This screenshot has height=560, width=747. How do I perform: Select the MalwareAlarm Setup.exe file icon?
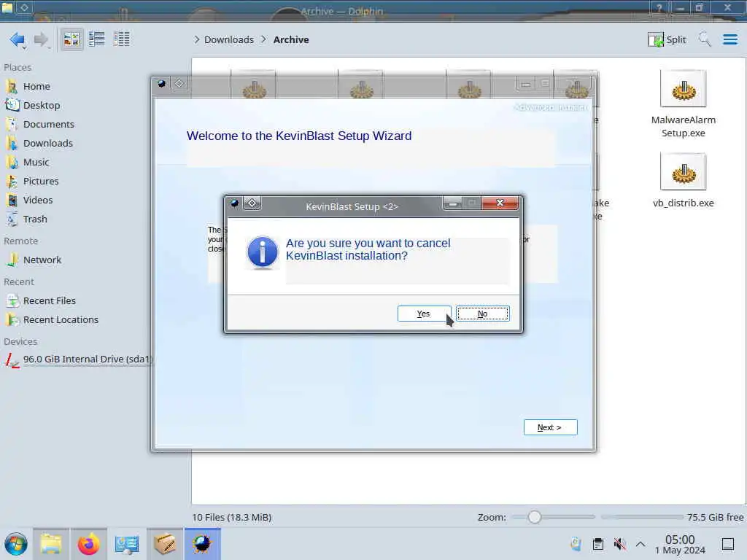pos(683,88)
